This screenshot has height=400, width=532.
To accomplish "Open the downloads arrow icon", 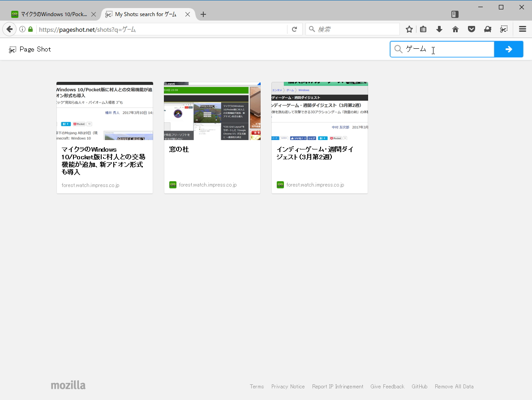I will click(439, 29).
